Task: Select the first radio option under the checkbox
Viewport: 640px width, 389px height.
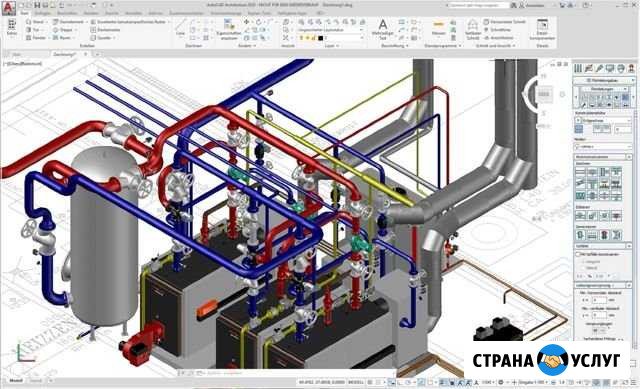Action: click(583, 261)
